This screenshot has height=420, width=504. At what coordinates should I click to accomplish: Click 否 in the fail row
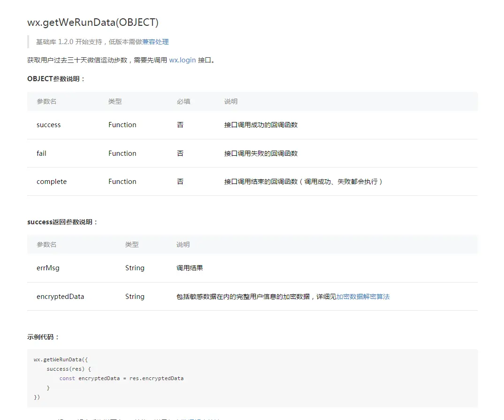click(x=180, y=153)
